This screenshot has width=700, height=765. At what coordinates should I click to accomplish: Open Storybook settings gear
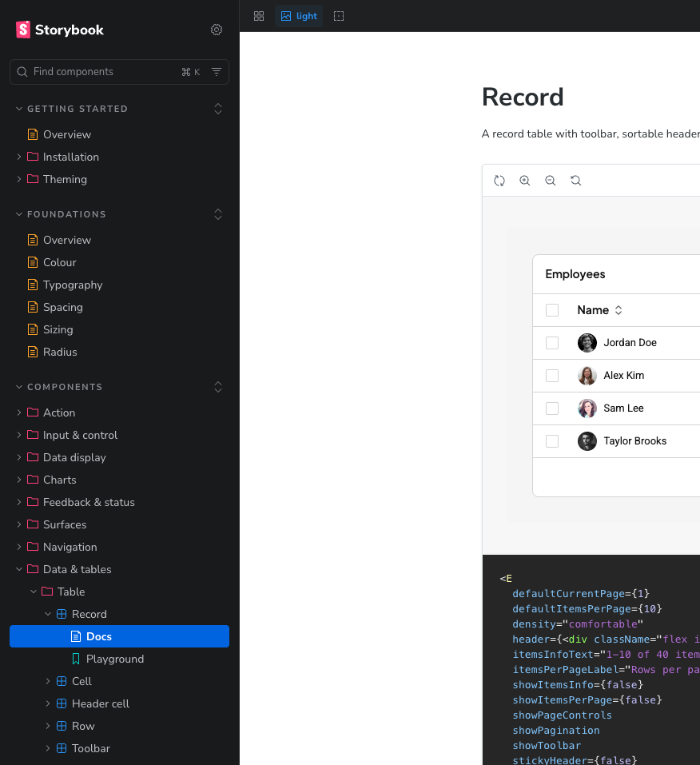217,30
